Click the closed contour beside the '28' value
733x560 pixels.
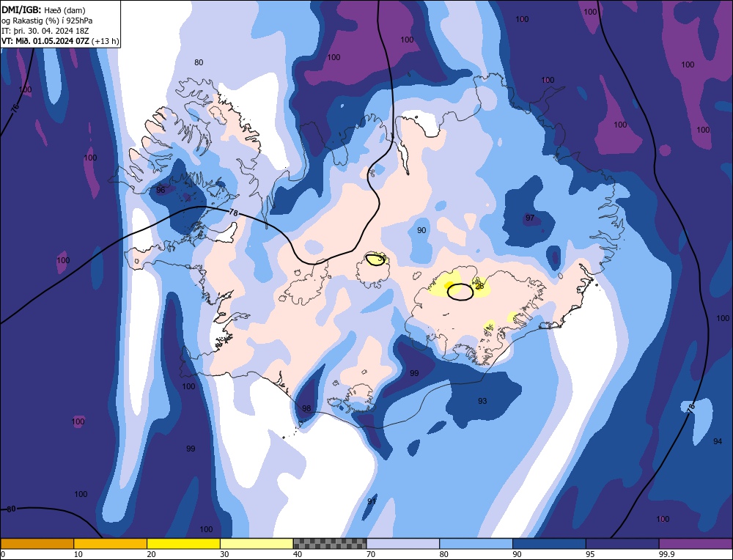tap(460, 292)
